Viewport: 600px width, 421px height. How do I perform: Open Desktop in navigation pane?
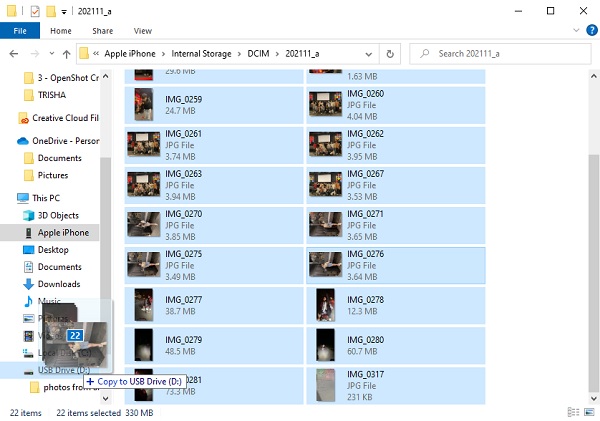pyautogui.click(x=46, y=250)
